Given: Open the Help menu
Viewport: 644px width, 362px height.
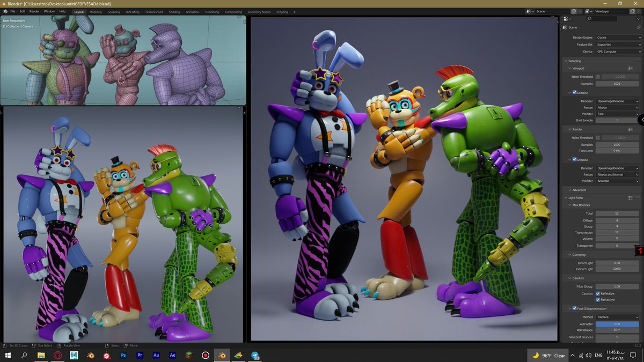Looking at the screenshot, I should click(62, 11).
